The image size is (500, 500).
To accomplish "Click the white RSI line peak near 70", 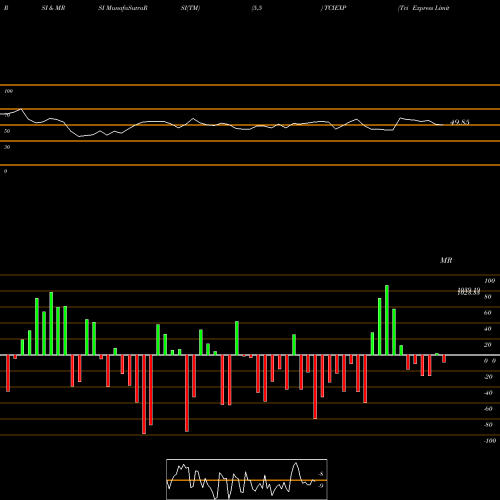I will [21, 109].
